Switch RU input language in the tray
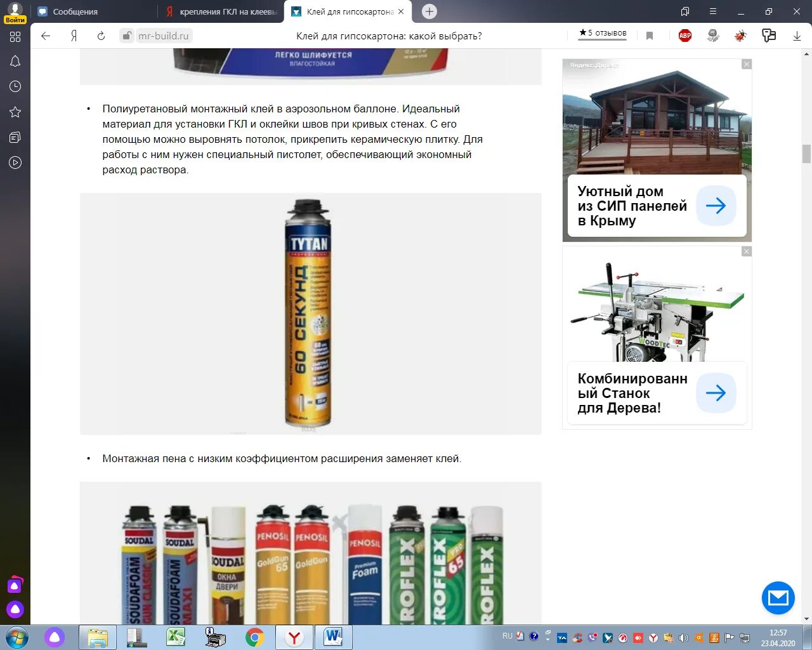The height and width of the screenshot is (650, 812). coord(507,636)
